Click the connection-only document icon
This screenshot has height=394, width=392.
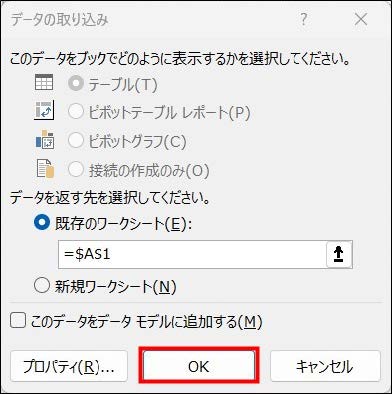(x=45, y=168)
